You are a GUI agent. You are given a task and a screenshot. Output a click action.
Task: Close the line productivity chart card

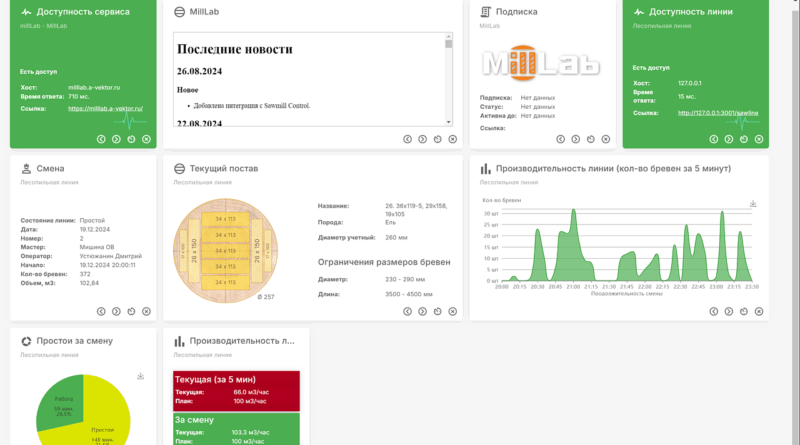coord(759,311)
